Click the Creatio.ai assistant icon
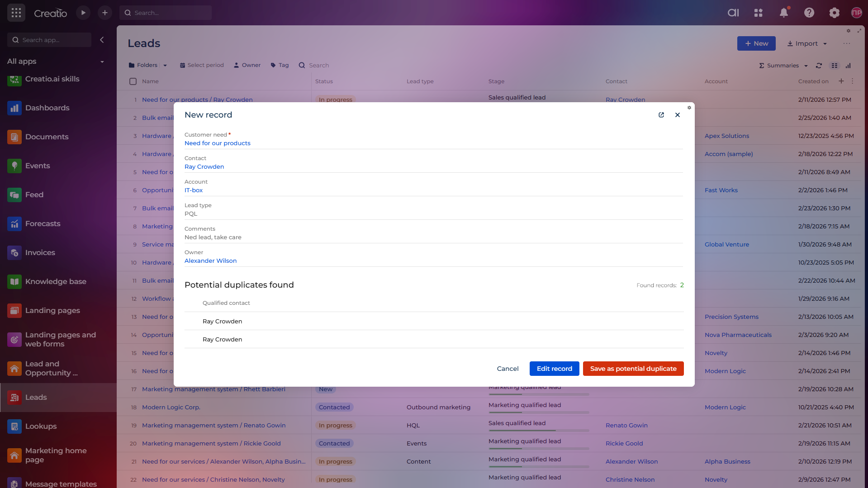The width and height of the screenshot is (868, 488). point(733,13)
